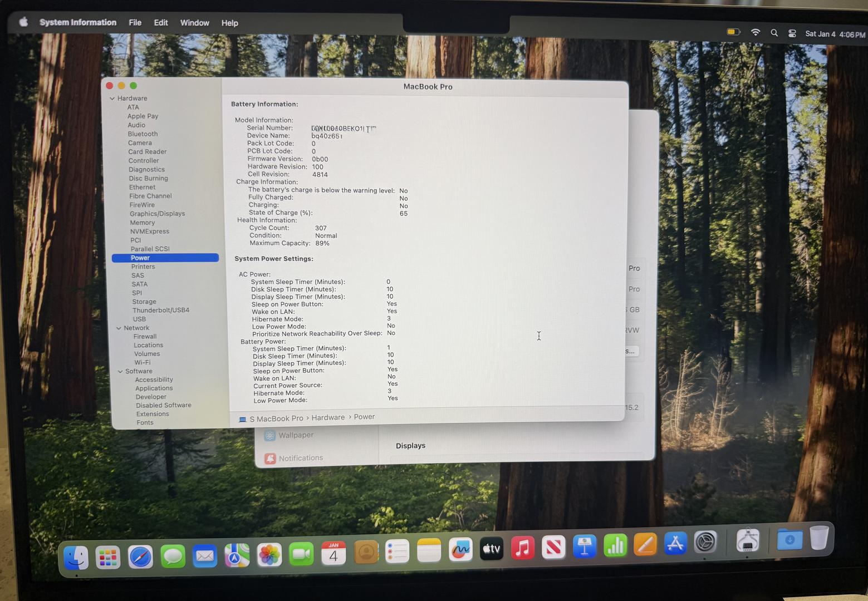Start FaceTime from the Dock

coord(301,554)
